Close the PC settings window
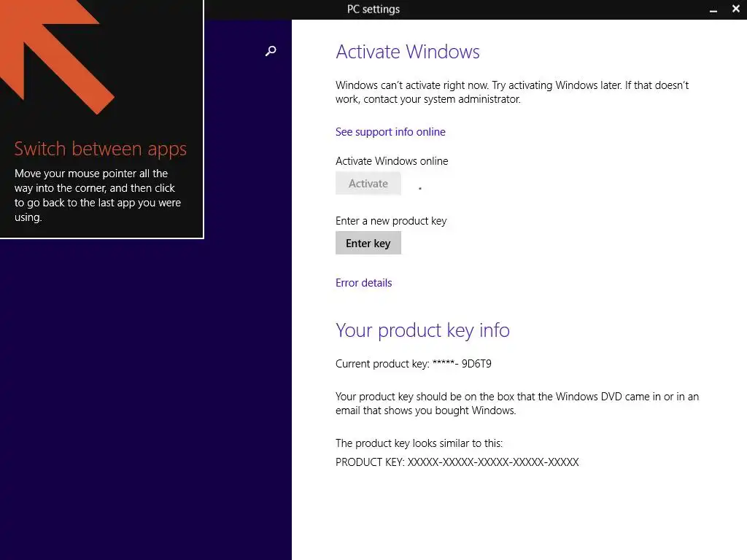 pyautogui.click(x=735, y=9)
